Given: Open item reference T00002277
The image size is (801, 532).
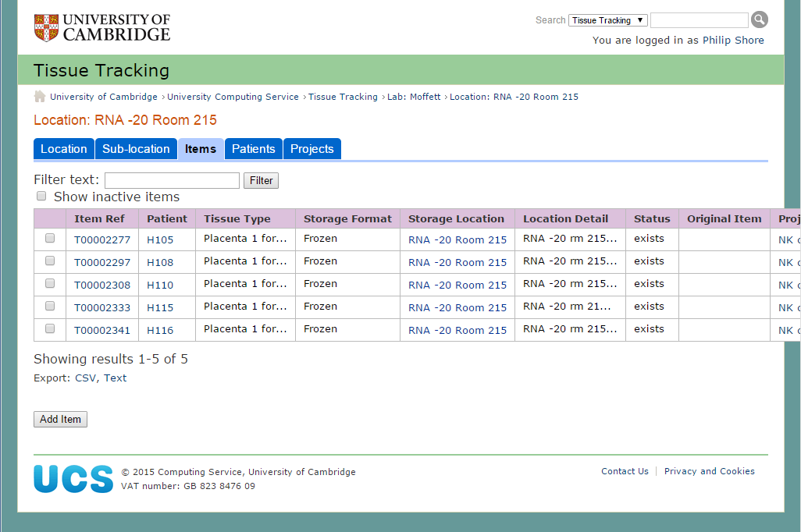Looking at the screenshot, I should pyautogui.click(x=102, y=240).
